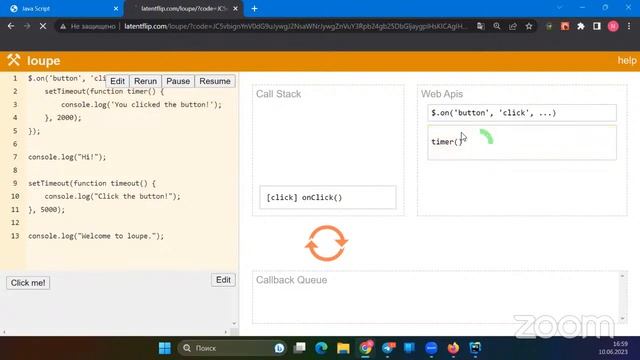Pause the code execution
Viewport: 640px width, 360px height.
pyautogui.click(x=178, y=81)
